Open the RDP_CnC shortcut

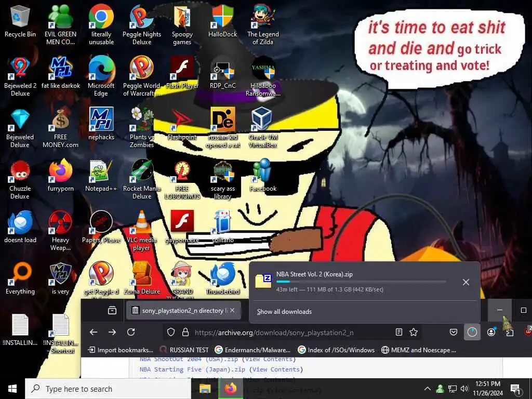[222, 72]
